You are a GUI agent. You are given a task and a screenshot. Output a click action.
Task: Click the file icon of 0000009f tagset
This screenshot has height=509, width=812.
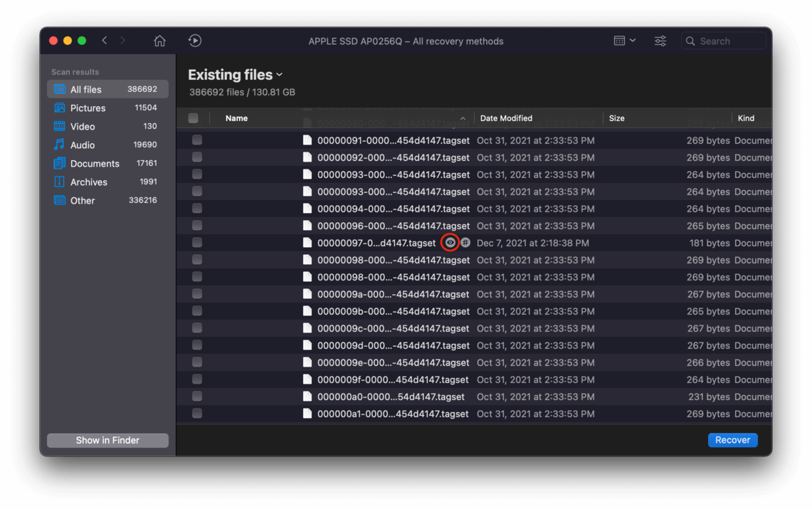pos(307,379)
